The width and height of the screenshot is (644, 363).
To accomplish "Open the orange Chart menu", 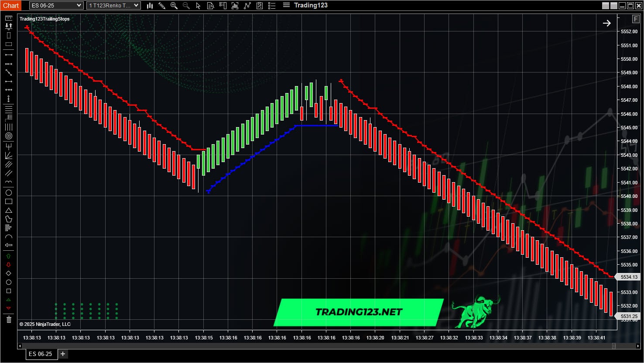I will tap(10, 5).
